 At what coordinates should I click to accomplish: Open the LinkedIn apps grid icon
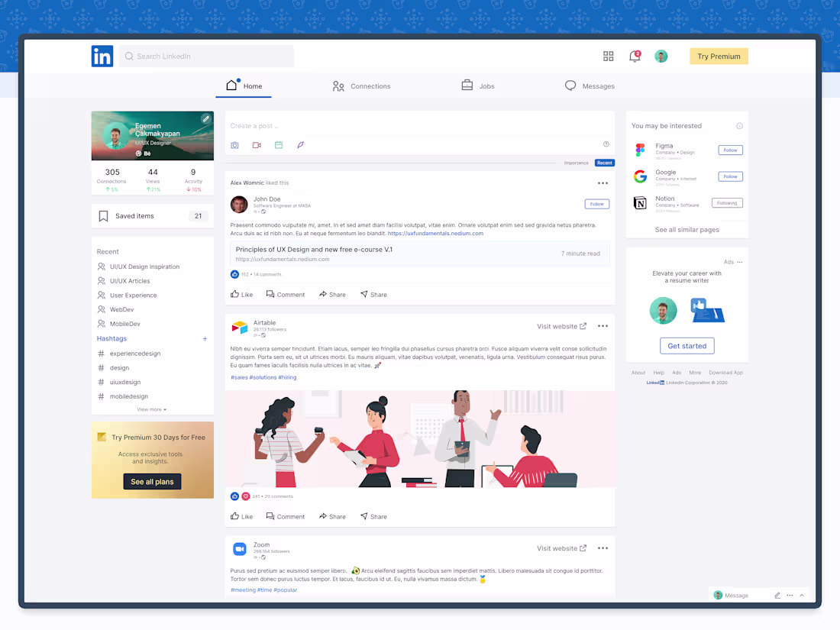[x=608, y=56]
